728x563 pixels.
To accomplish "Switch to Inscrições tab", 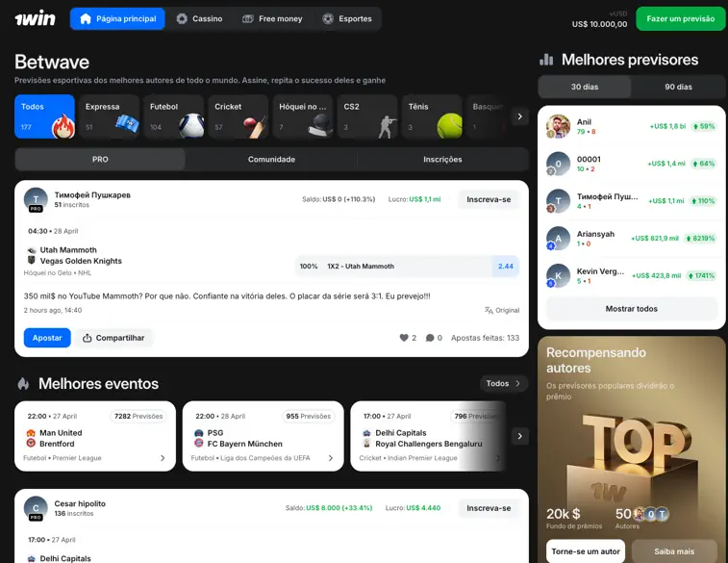I will (442, 160).
